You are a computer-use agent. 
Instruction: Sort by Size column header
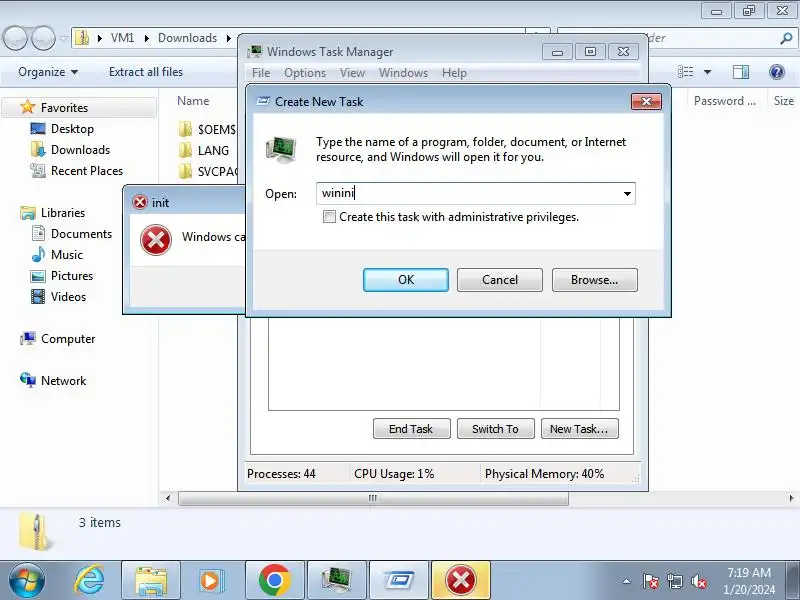[784, 101]
